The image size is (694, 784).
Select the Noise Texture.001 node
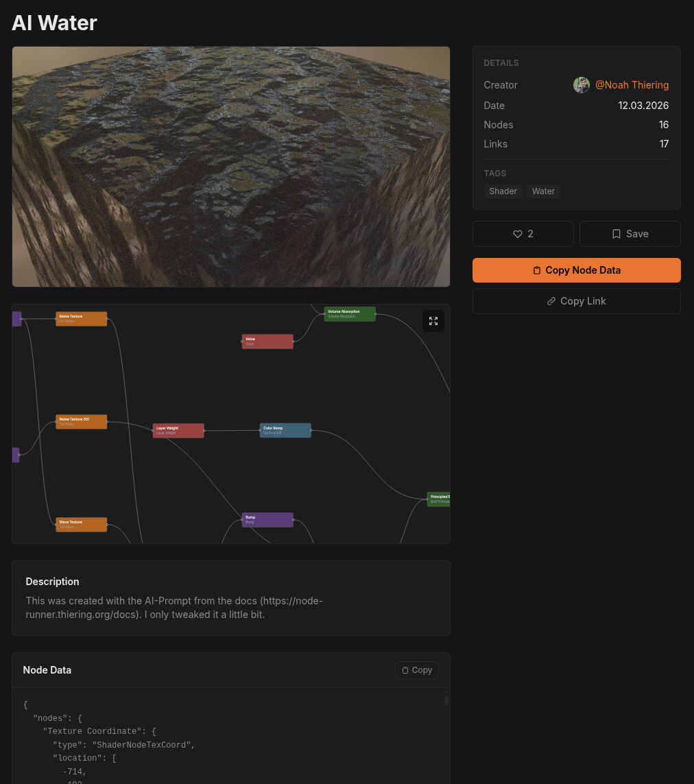82,422
